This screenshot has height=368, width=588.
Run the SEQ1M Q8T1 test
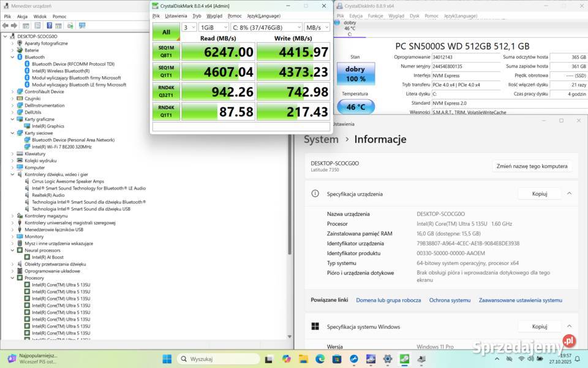coord(166,52)
